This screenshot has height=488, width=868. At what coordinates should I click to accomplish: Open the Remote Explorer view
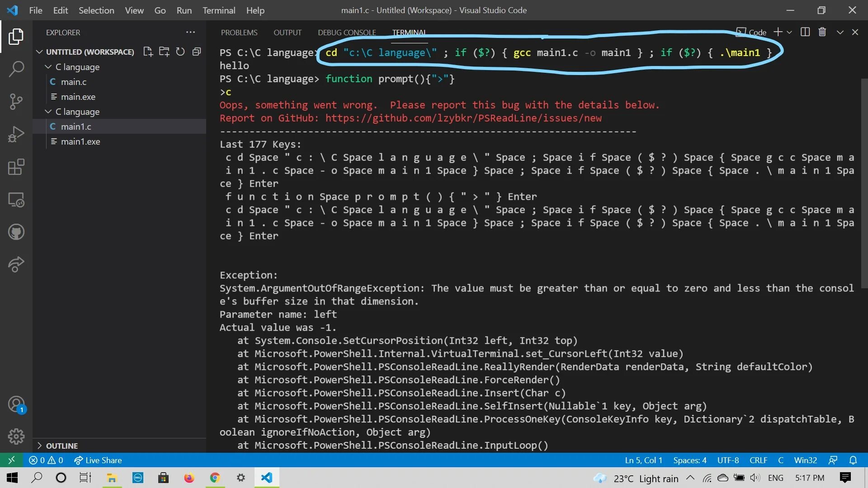[16, 200]
